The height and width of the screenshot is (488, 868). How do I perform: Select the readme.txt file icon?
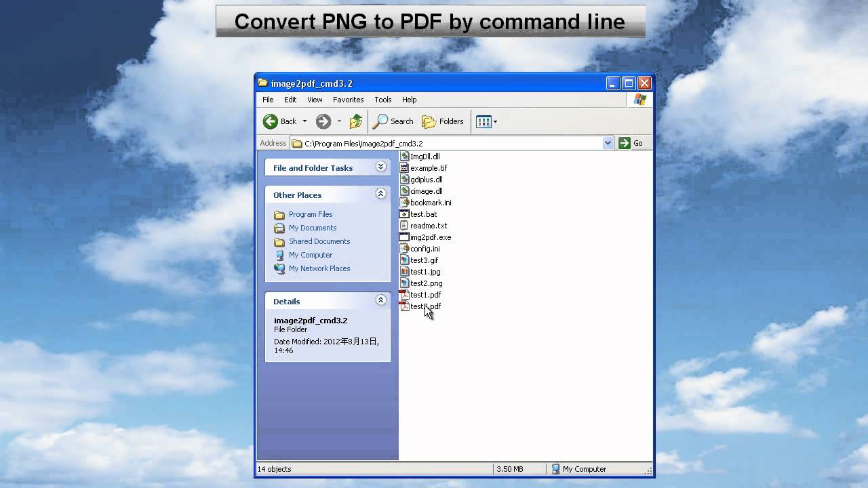pyautogui.click(x=404, y=226)
